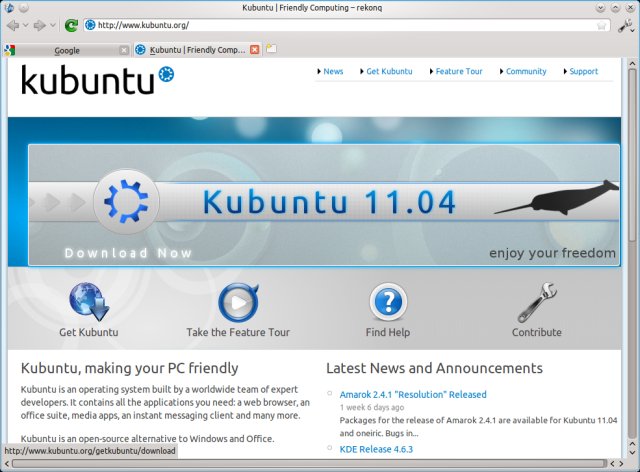
Task: Open the KDE Release 4.6.3 news link
Action: pyautogui.click(x=376, y=449)
